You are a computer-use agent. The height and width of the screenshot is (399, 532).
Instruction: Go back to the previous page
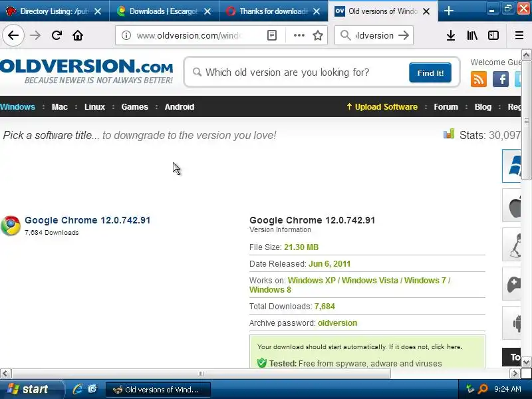[x=13, y=35]
